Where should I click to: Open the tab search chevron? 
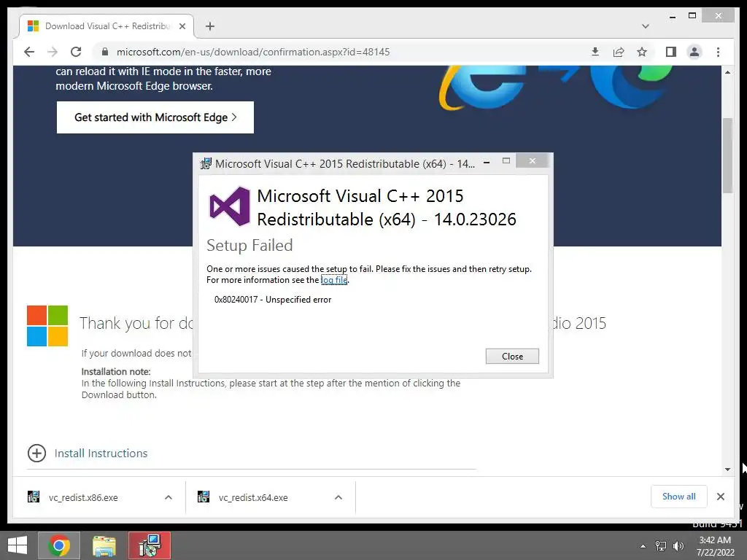coord(645,26)
